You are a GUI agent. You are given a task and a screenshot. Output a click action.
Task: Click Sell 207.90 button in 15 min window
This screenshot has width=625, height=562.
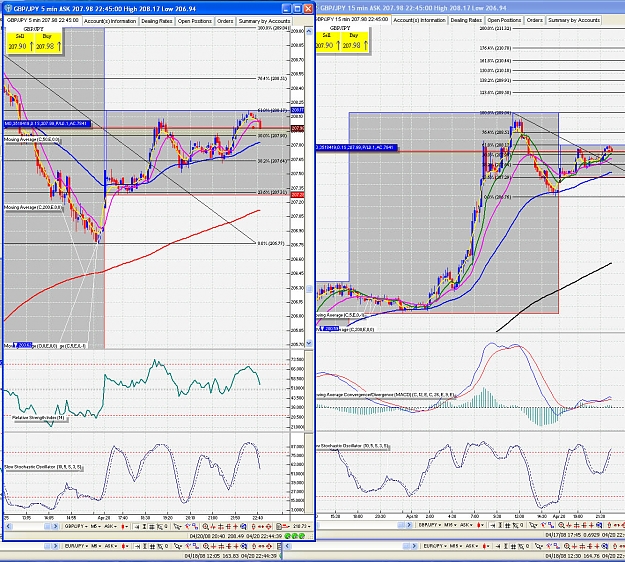pyautogui.click(x=328, y=42)
